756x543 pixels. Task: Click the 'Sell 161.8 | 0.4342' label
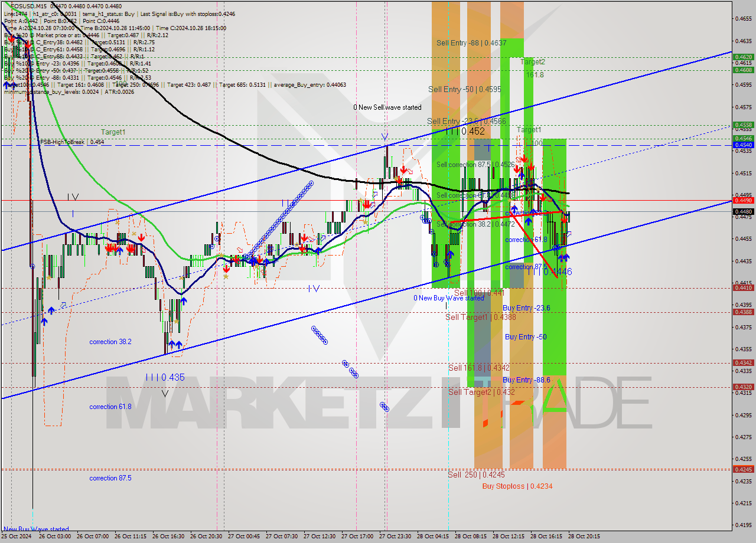(x=479, y=368)
